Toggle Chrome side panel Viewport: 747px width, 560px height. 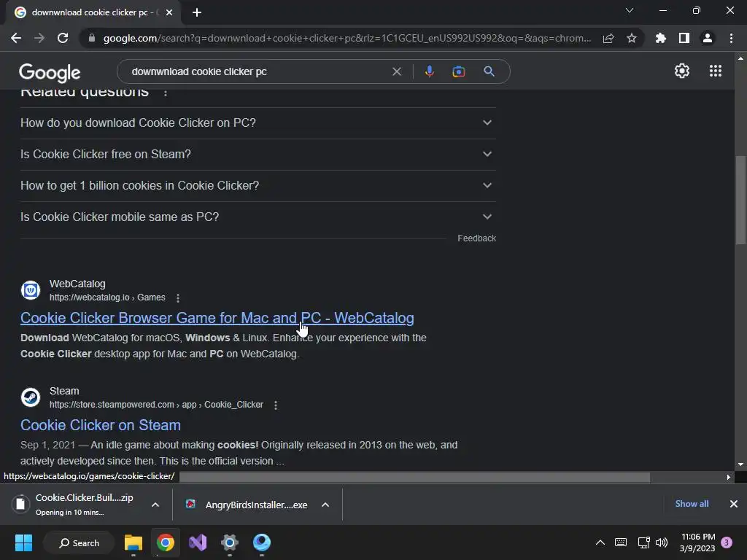[x=684, y=38]
